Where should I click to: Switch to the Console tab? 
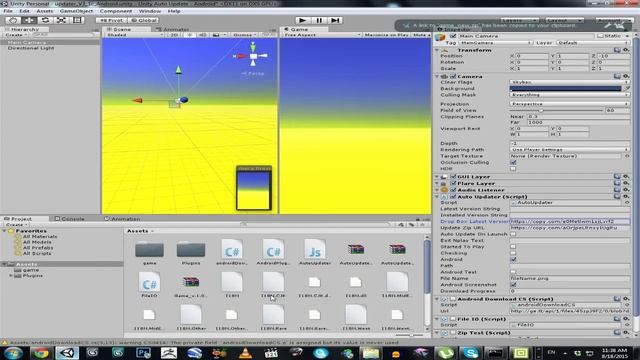tap(70, 219)
